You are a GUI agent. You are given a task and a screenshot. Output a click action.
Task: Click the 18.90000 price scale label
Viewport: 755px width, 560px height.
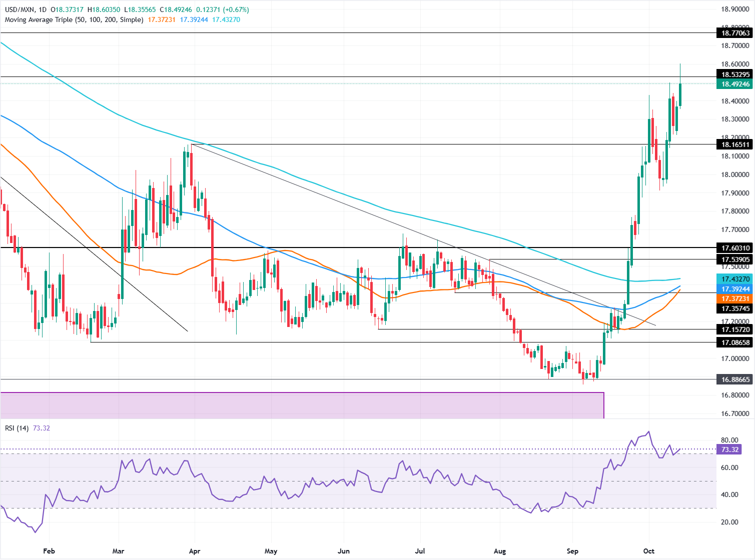(735, 9)
